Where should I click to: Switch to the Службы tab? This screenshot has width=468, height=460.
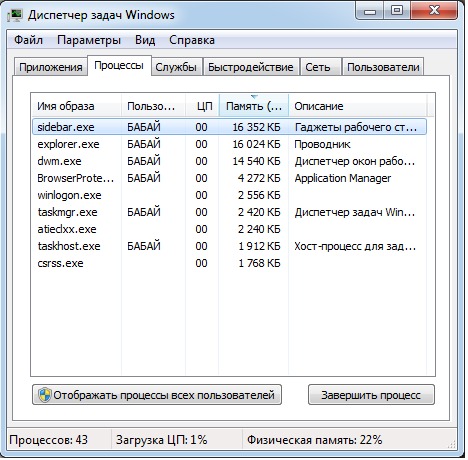(176, 67)
